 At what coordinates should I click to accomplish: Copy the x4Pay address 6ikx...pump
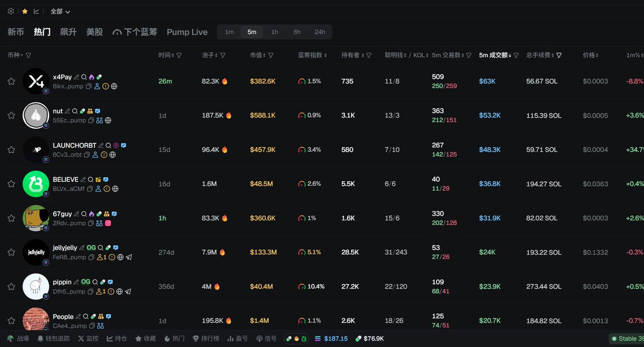[89, 86]
